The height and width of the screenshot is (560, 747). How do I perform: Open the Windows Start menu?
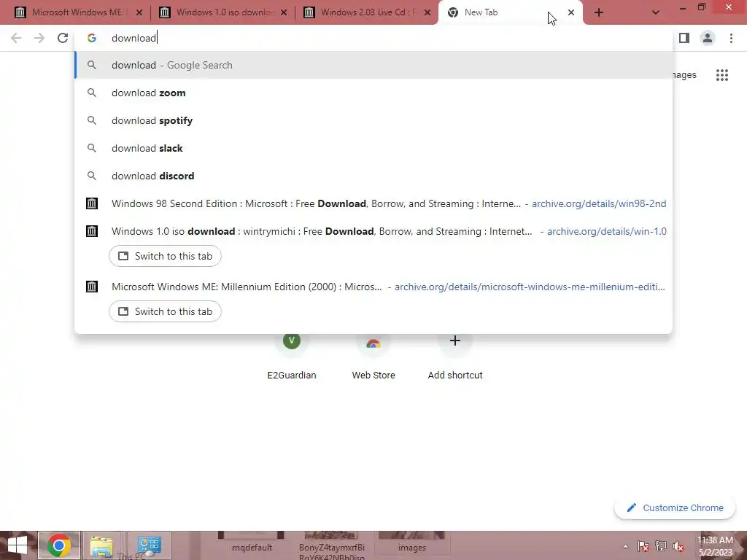pos(18,545)
